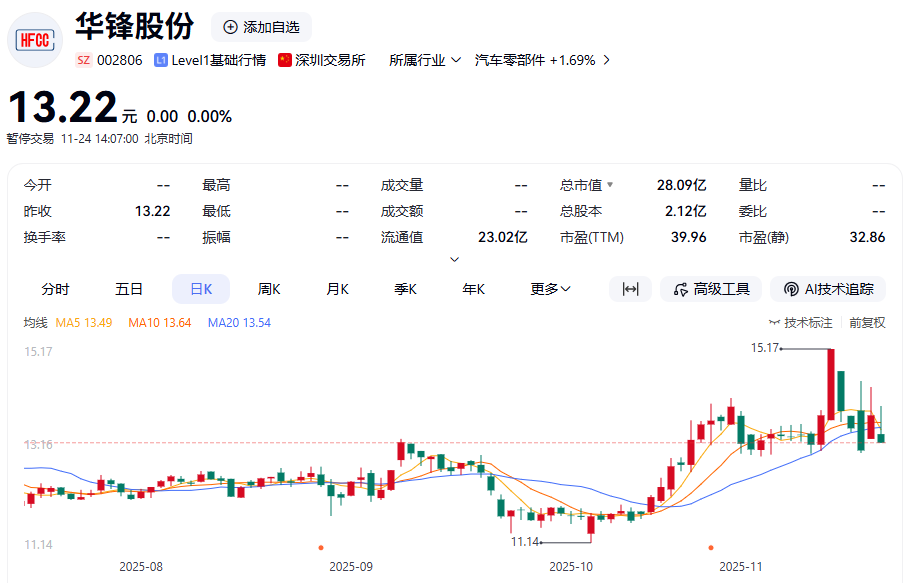Open 高级工具 advanced tools
The width and height of the screenshot is (909, 583).
711,289
